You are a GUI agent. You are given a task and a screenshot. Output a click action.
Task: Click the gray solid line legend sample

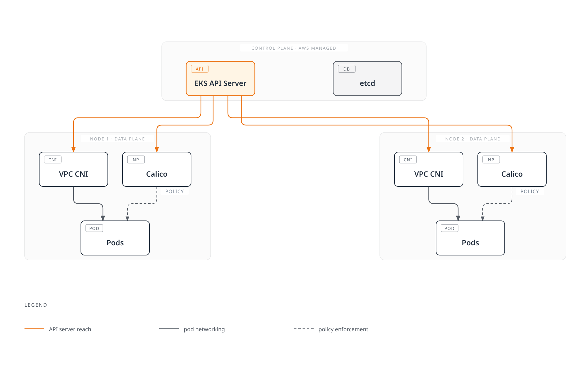tap(169, 329)
